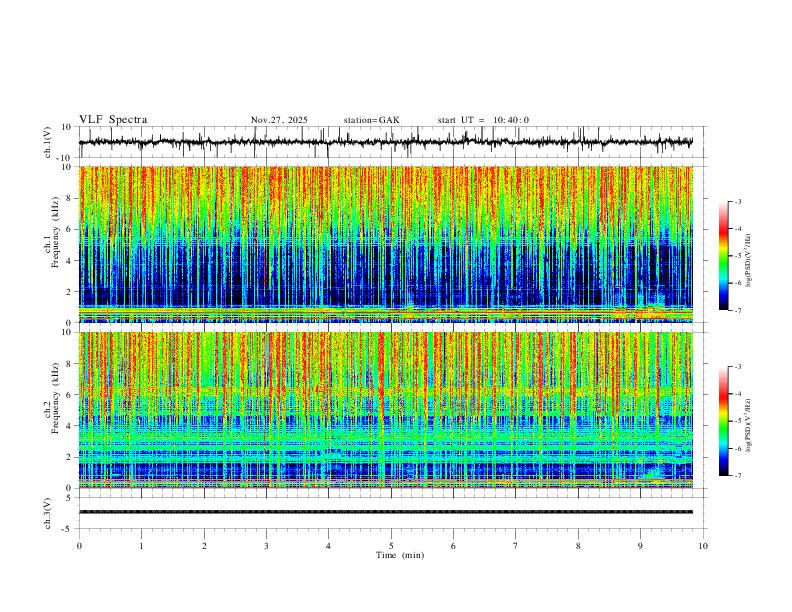Click the 'ch.1(V)' axis label
This screenshot has width=792, height=612.
point(47,142)
